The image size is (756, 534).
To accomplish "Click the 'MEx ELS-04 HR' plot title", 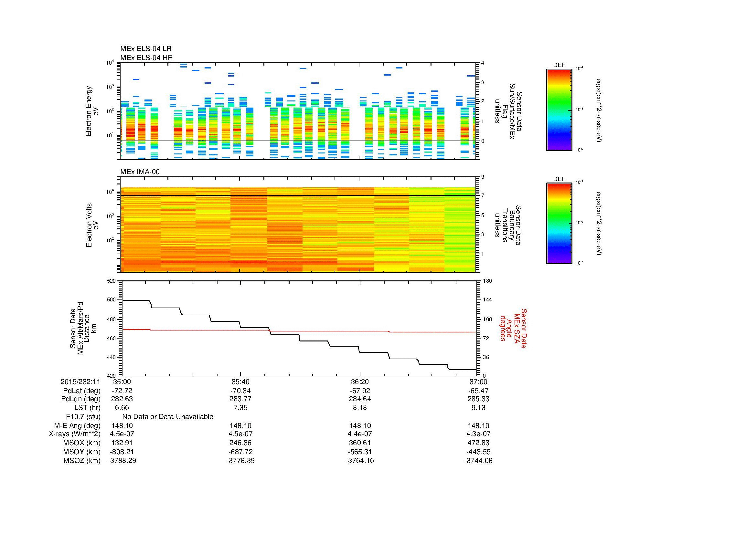I will [x=146, y=58].
